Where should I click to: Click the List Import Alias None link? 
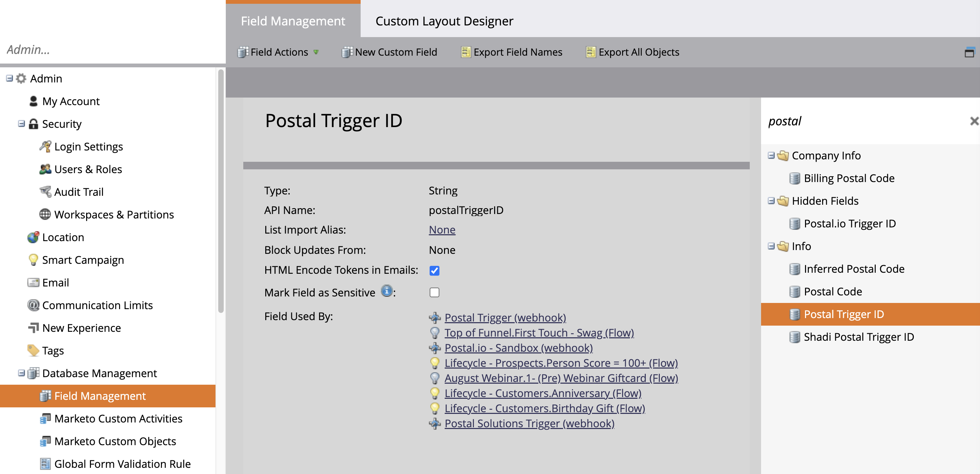(x=442, y=230)
